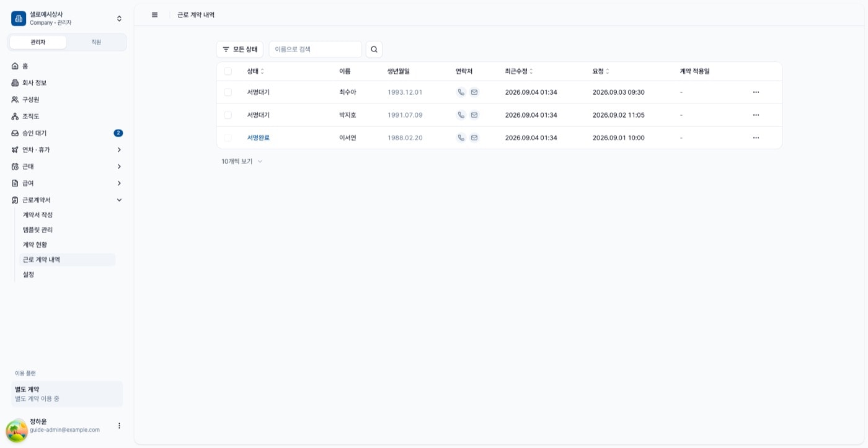
Task: Expand the 연차 · 휴가 menu
Action: [x=67, y=149]
